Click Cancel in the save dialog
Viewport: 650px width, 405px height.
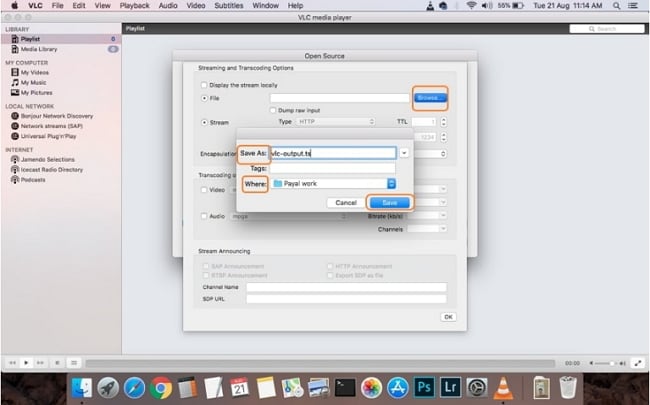tap(346, 203)
